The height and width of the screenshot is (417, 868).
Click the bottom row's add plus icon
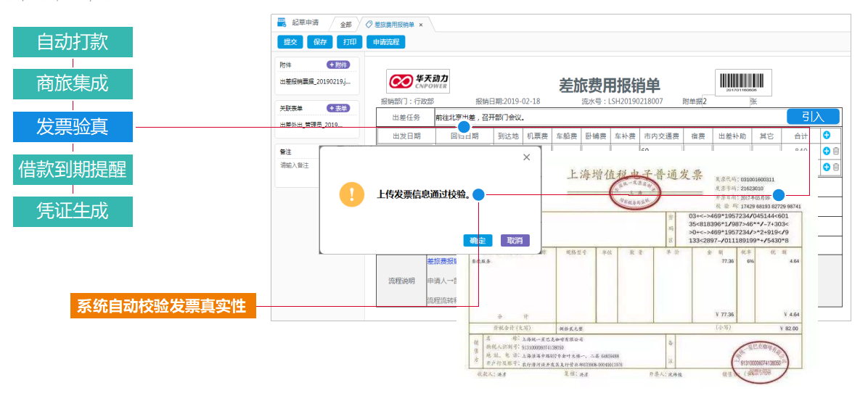click(x=826, y=167)
